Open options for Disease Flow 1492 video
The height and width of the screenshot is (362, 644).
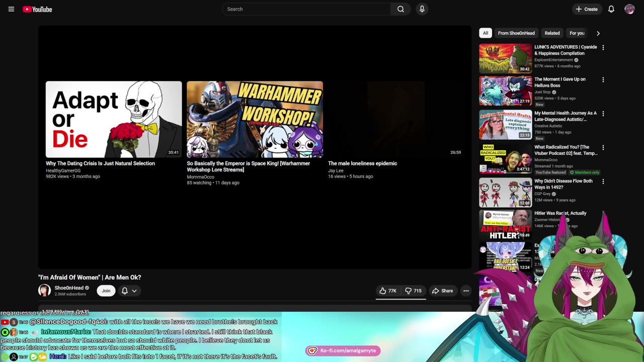point(603,182)
